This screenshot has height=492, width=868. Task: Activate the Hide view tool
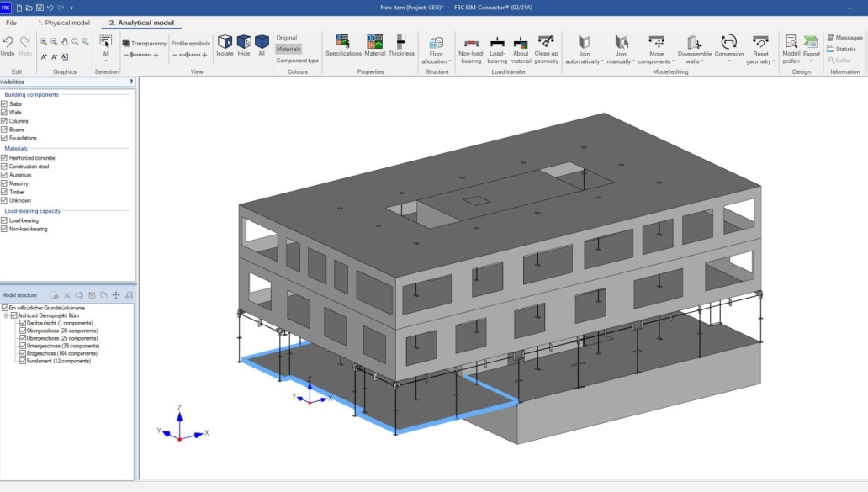pos(243,45)
